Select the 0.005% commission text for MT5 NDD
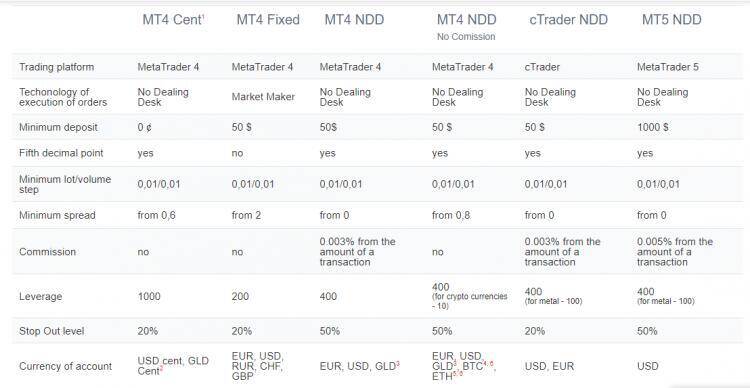Image resolution: width=750 pixels, height=388 pixels. 675,252
